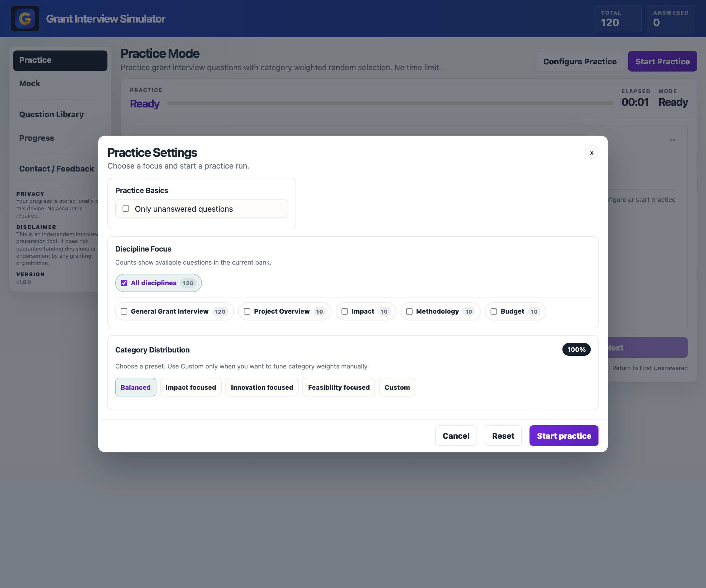Select the Custom distribution preset
Image resolution: width=706 pixels, height=588 pixels.
pyautogui.click(x=397, y=387)
